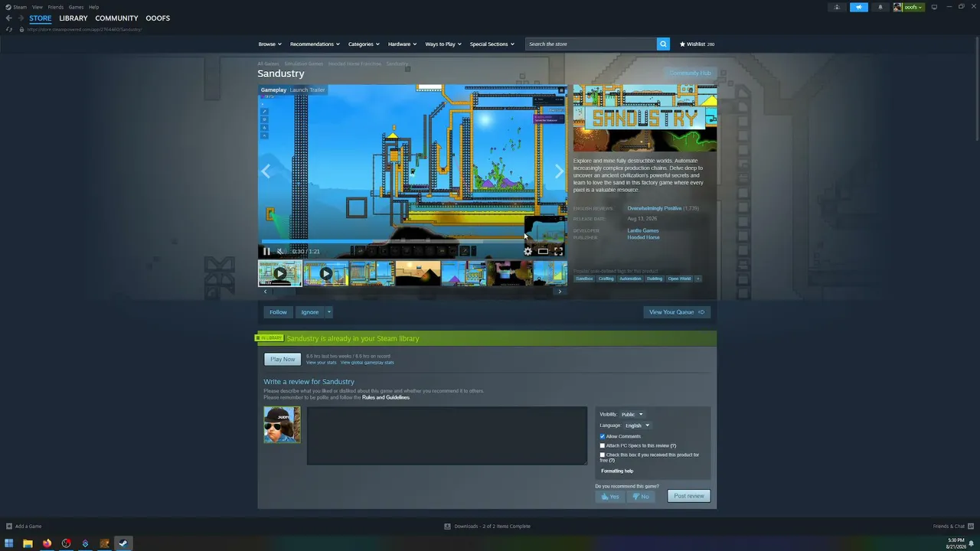980x551 pixels.
Task: Open the video player settings gear
Action: click(x=528, y=251)
